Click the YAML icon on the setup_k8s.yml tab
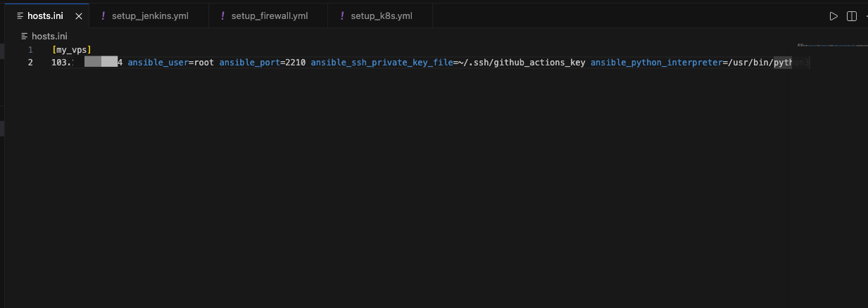 coord(343,16)
